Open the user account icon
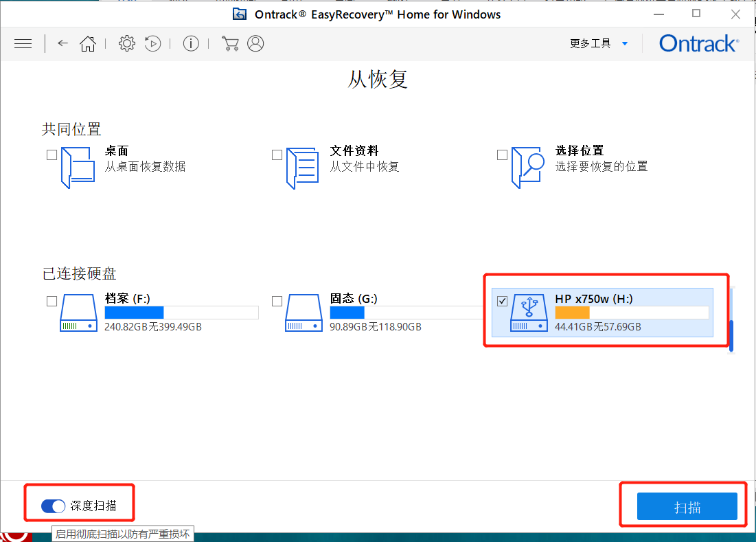756x542 pixels. point(255,43)
